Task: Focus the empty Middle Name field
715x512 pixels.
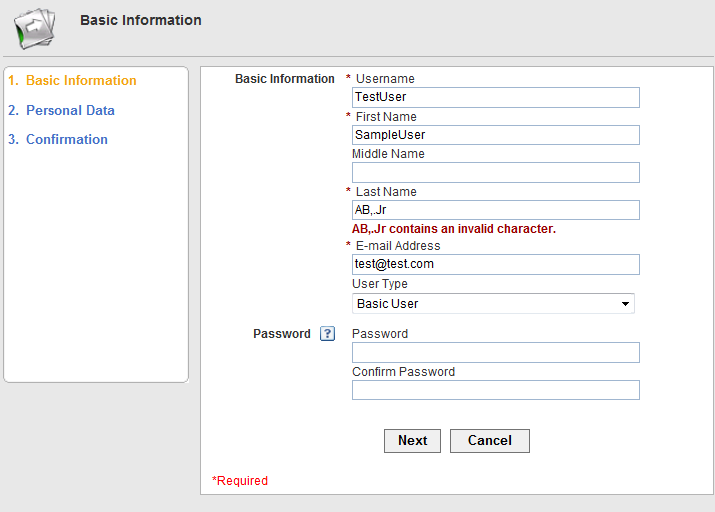Action: [496, 173]
